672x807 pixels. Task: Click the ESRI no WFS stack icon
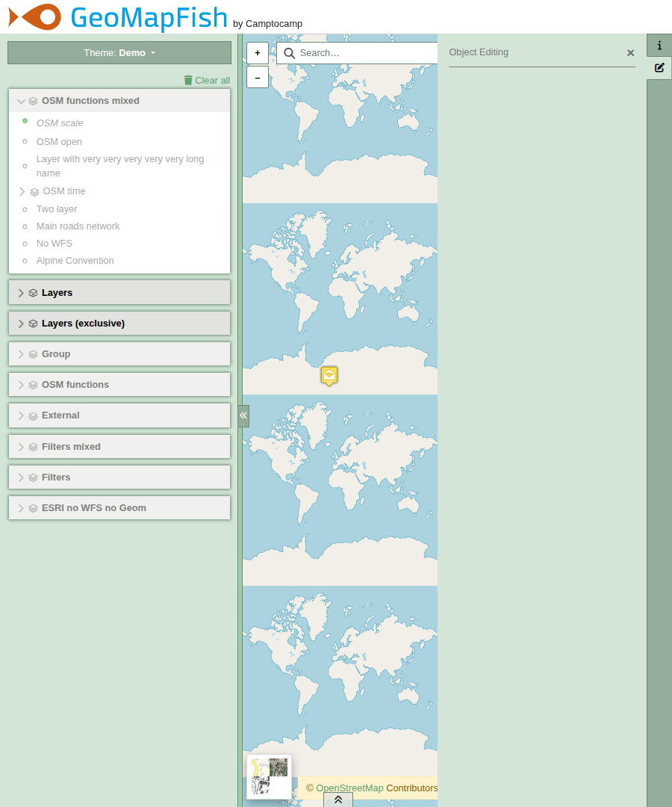pos(33,508)
